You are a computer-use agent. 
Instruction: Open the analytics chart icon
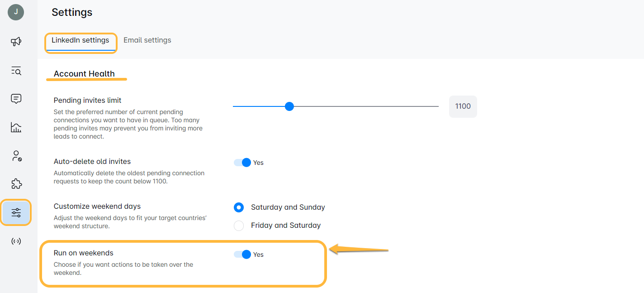click(16, 127)
